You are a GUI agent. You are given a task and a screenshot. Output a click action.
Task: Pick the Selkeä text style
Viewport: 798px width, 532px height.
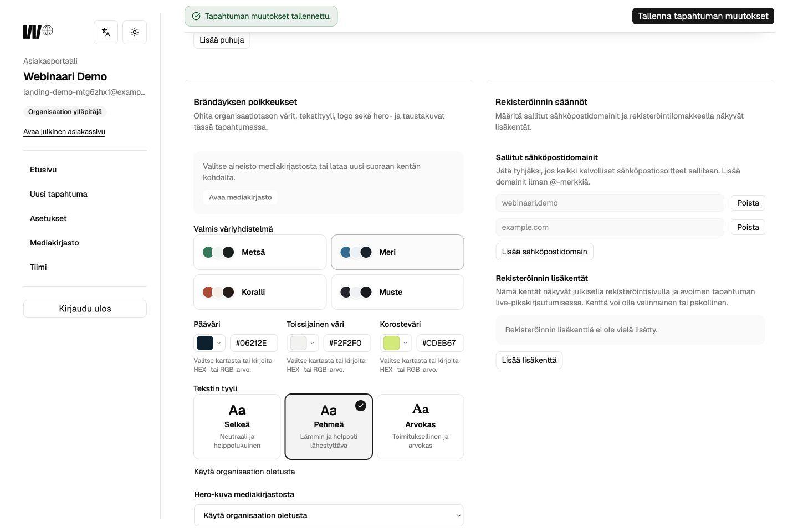(x=237, y=427)
